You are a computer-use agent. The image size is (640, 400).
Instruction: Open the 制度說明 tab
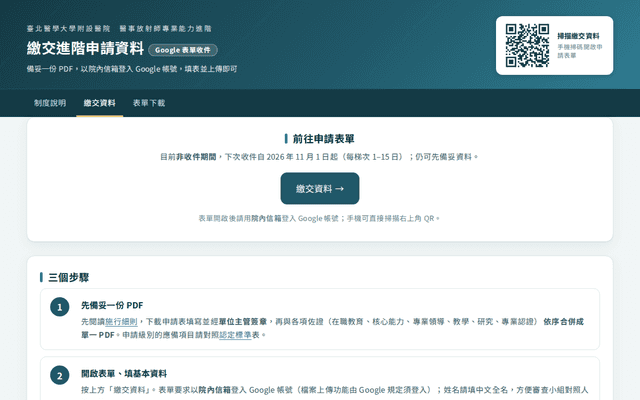pyautogui.click(x=50, y=103)
